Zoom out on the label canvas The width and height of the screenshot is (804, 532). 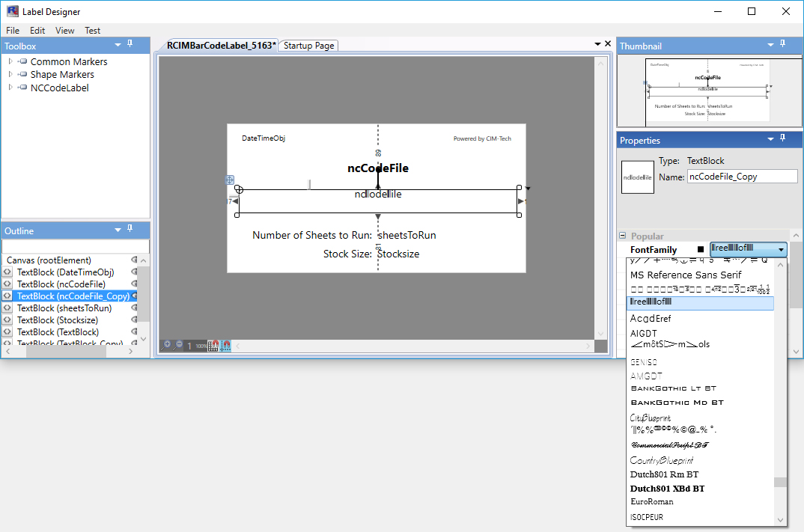point(178,346)
